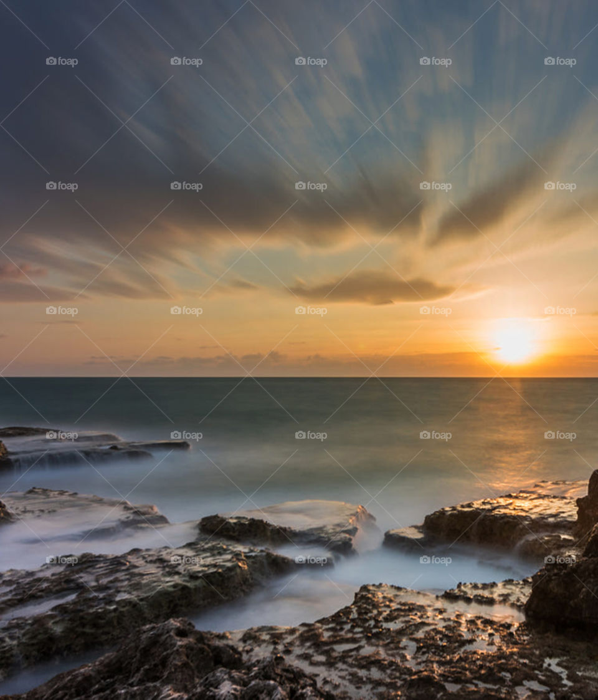Click the top-right foap camera watermark

point(559,62)
